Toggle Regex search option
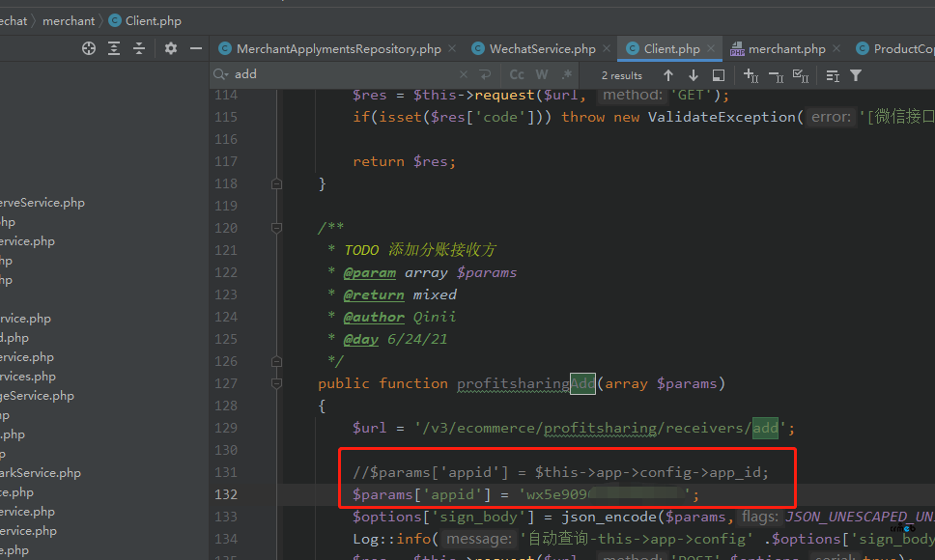The width and height of the screenshot is (935, 560). pyautogui.click(x=567, y=74)
